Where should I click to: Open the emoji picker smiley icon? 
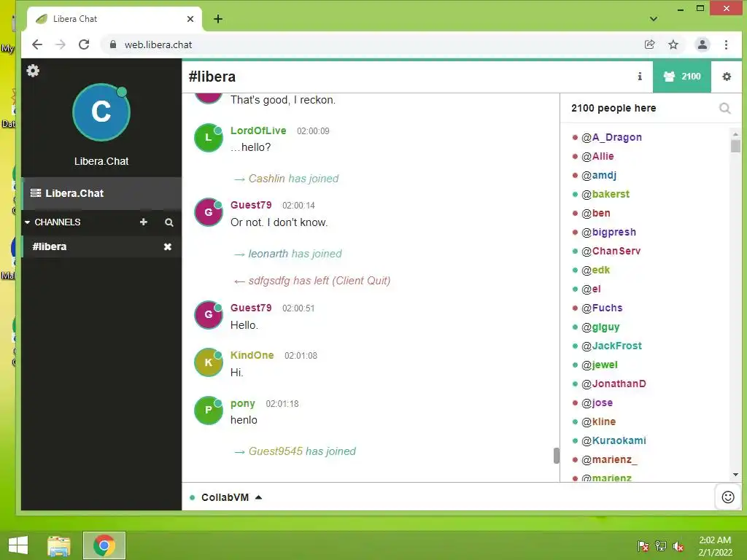(728, 497)
